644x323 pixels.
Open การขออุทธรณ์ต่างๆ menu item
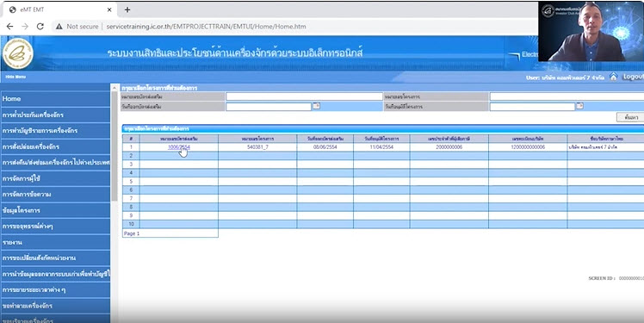(x=55, y=226)
